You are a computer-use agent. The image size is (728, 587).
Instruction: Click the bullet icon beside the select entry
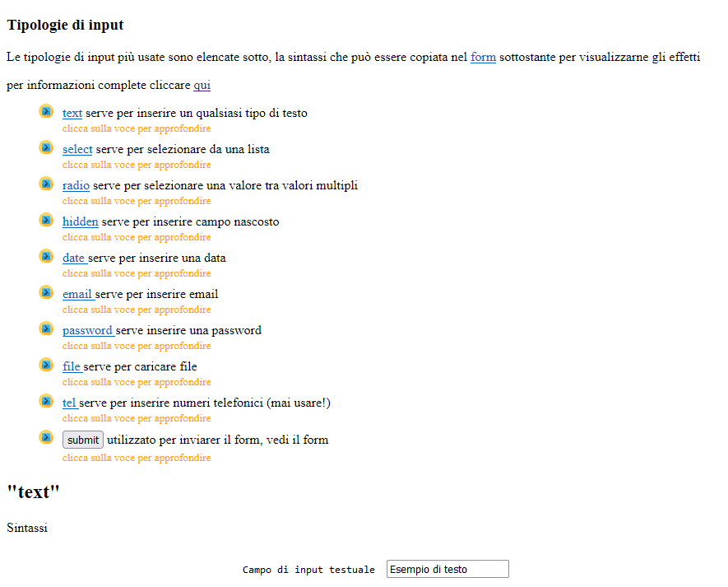click(x=46, y=147)
